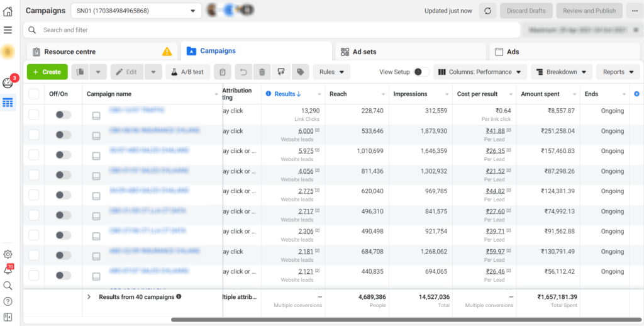The image size is (644, 326).
Task: Expand the Breakdown dropdown
Action: 561,72
